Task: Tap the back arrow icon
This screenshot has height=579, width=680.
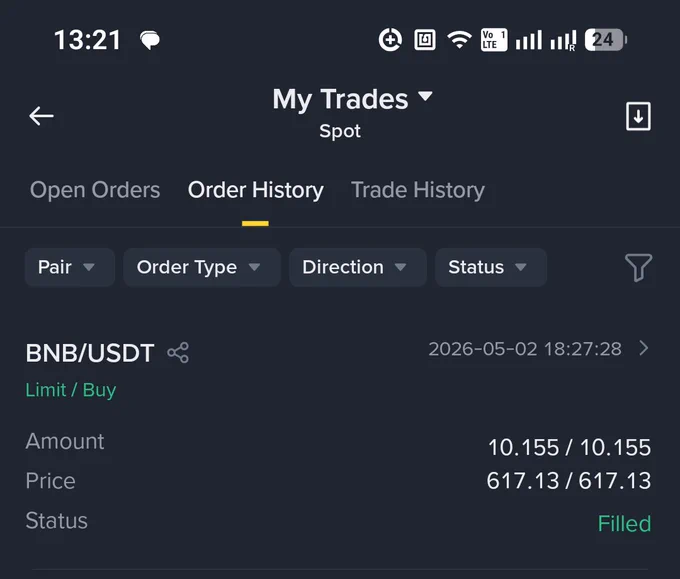Action: tap(41, 116)
